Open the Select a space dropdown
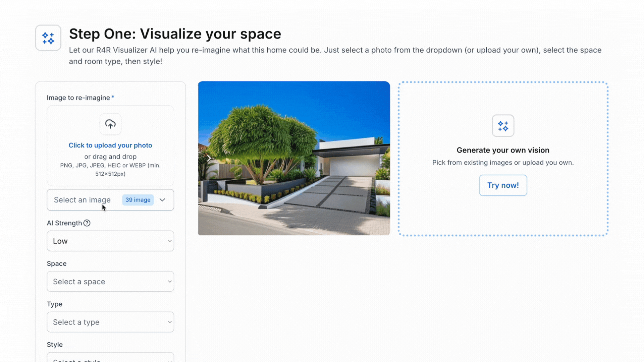This screenshot has width=644, height=362. coord(110,282)
